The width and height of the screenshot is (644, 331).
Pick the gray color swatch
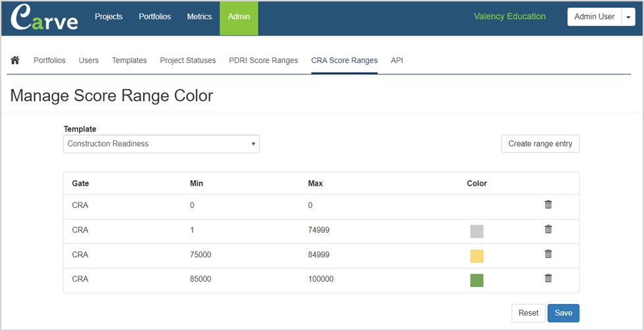477,231
